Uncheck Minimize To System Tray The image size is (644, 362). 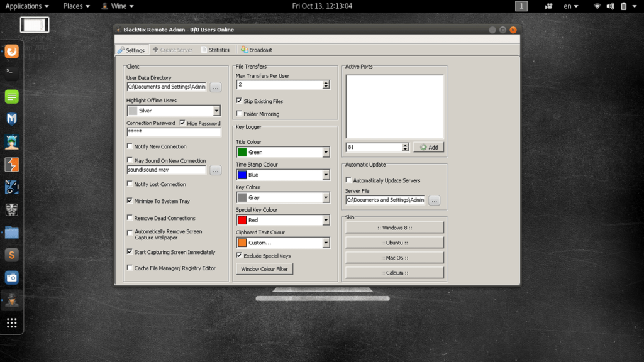click(x=130, y=200)
